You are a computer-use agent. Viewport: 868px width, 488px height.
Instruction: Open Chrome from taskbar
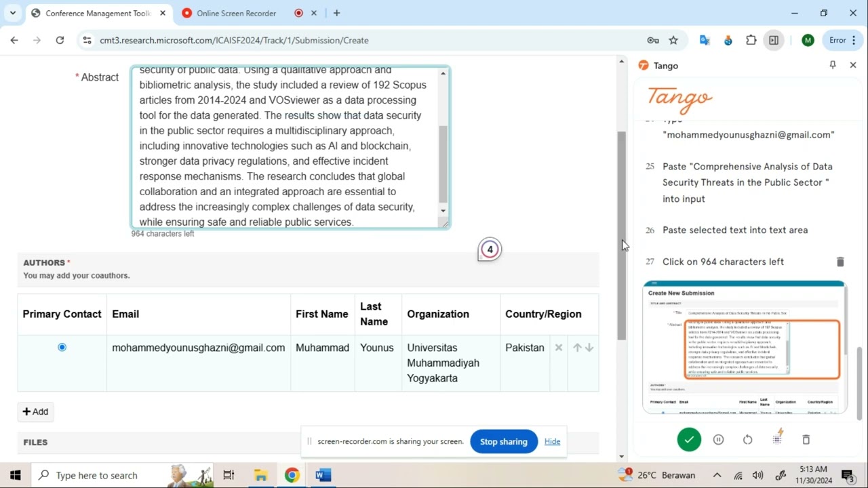coord(292,475)
